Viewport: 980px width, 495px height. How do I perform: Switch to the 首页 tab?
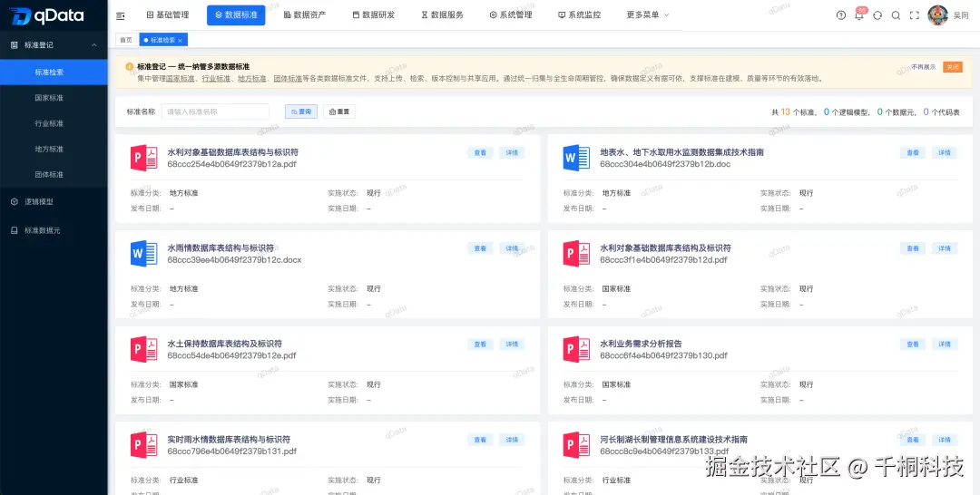[x=126, y=40]
